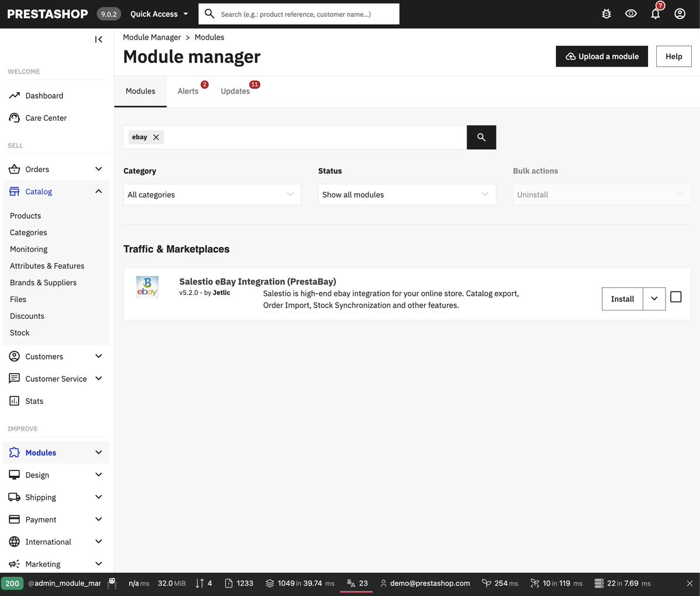Open the debug mode bug icon
The width and height of the screenshot is (700, 596).
pos(607,14)
